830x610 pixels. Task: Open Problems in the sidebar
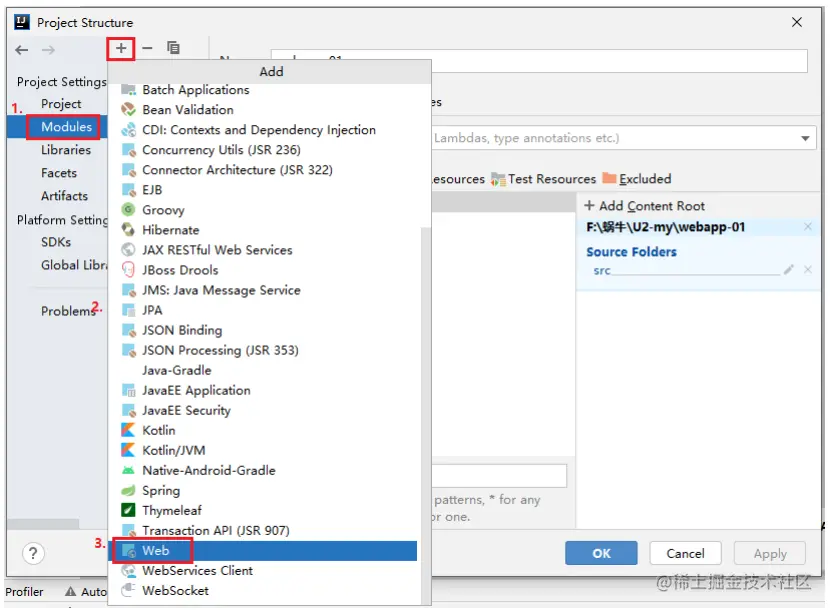pos(68,311)
